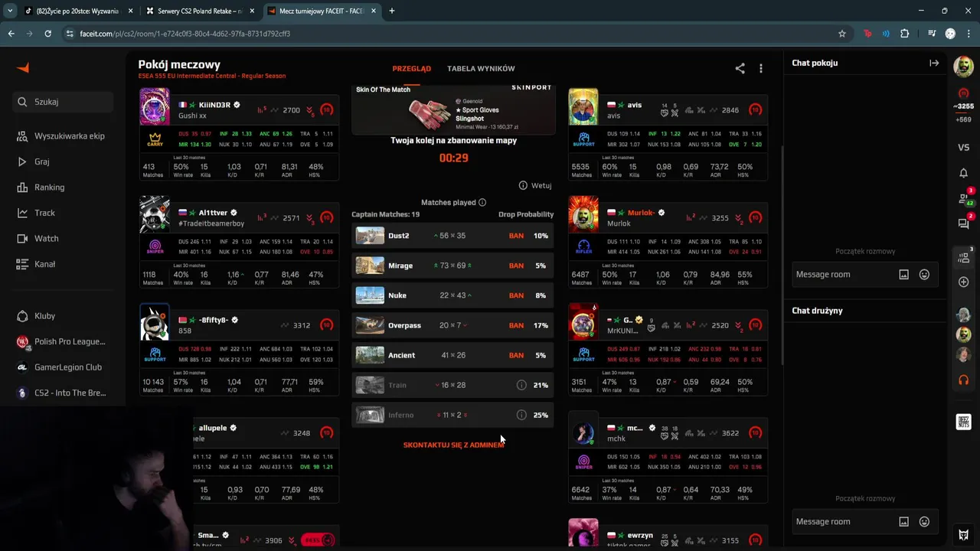Open the Chrome three-dot menu

[x=969, y=34]
